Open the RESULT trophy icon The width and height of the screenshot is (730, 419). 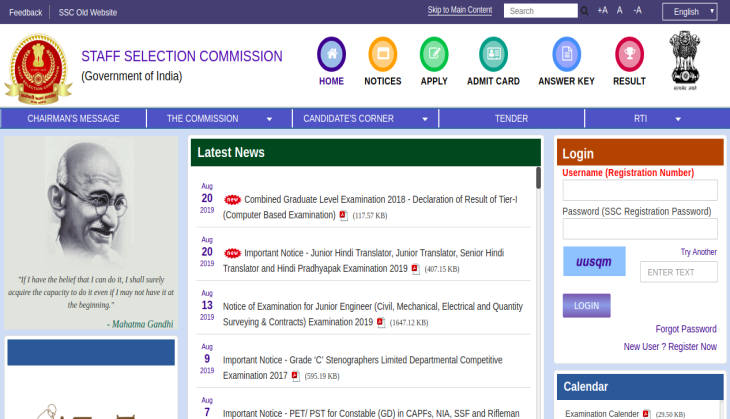point(629,54)
